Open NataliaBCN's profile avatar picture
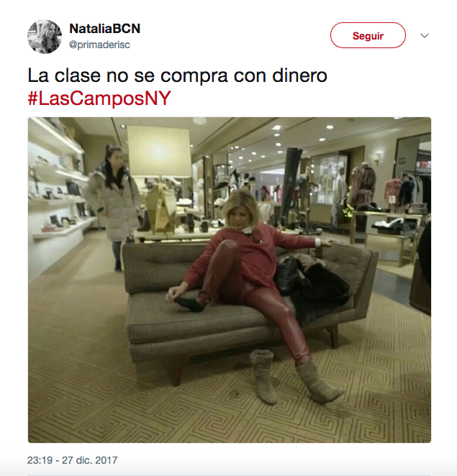Image resolution: width=457 pixels, height=476 pixels. (x=45, y=37)
